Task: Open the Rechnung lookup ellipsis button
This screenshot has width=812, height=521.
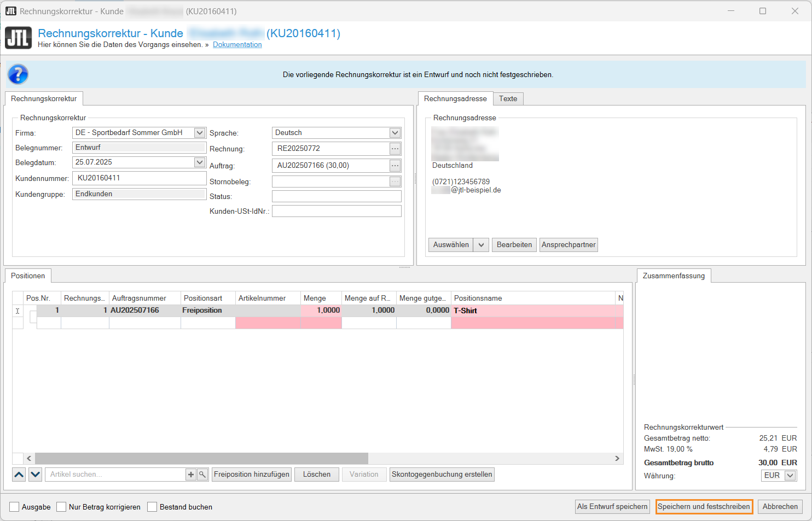Action: 395,149
